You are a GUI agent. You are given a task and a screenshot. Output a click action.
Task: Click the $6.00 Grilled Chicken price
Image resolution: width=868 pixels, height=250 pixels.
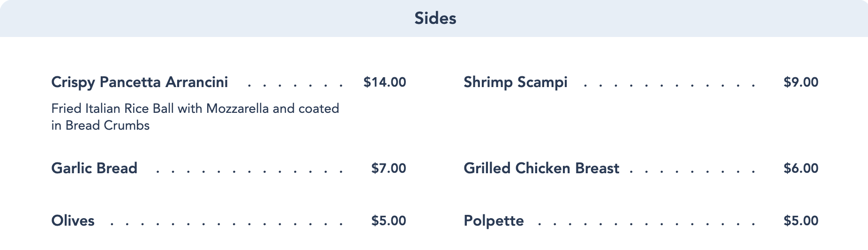click(x=801, y=169)
